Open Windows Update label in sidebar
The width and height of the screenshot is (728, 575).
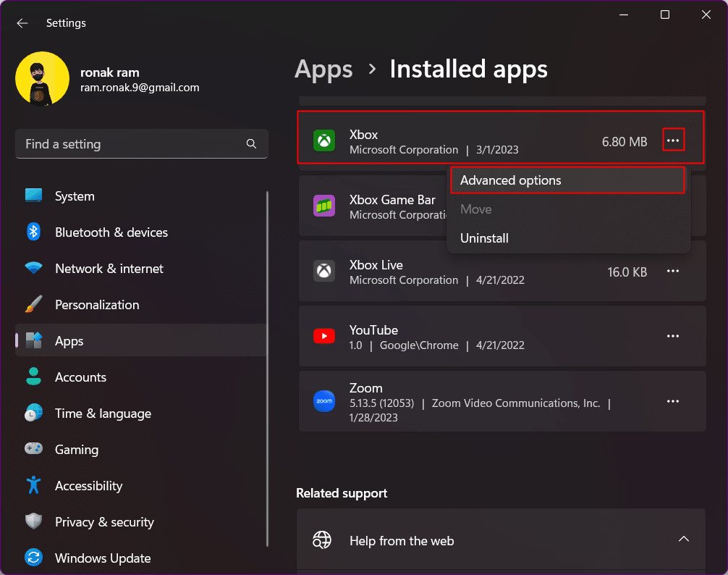coord(103,558)
